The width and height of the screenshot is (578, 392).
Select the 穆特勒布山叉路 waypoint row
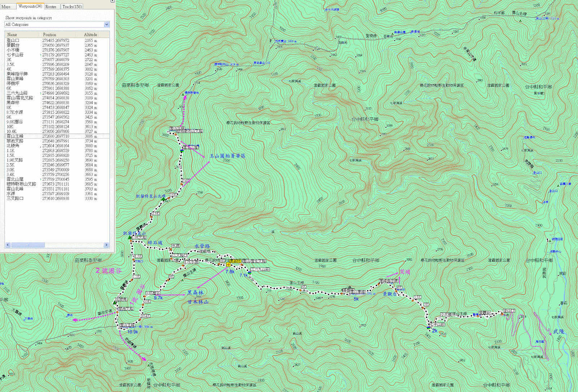click(x=57, y=184)
